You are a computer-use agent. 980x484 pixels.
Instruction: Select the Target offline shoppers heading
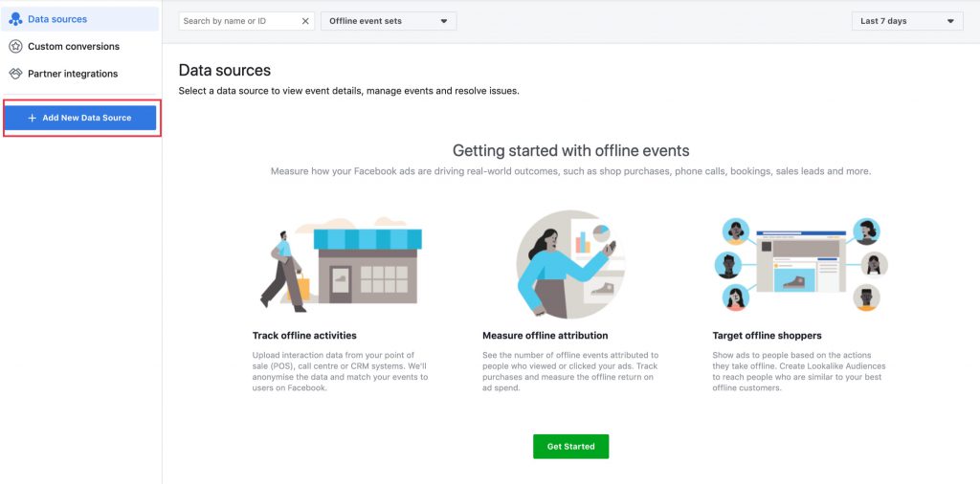(x=767, y=336)
